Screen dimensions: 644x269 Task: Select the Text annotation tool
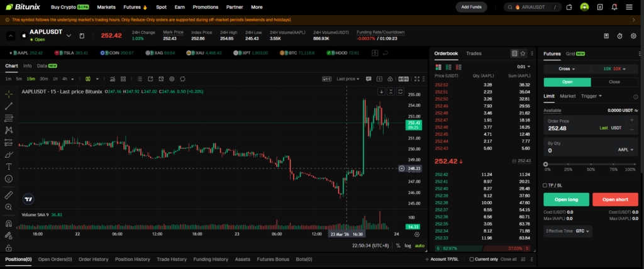(x=9, y=167)
